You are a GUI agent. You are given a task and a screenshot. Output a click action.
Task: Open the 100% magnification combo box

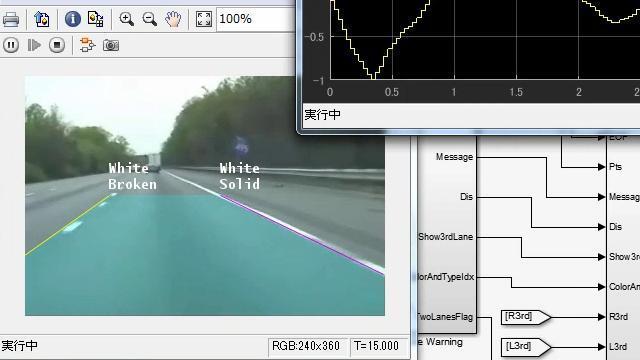[x=256, y=19]
